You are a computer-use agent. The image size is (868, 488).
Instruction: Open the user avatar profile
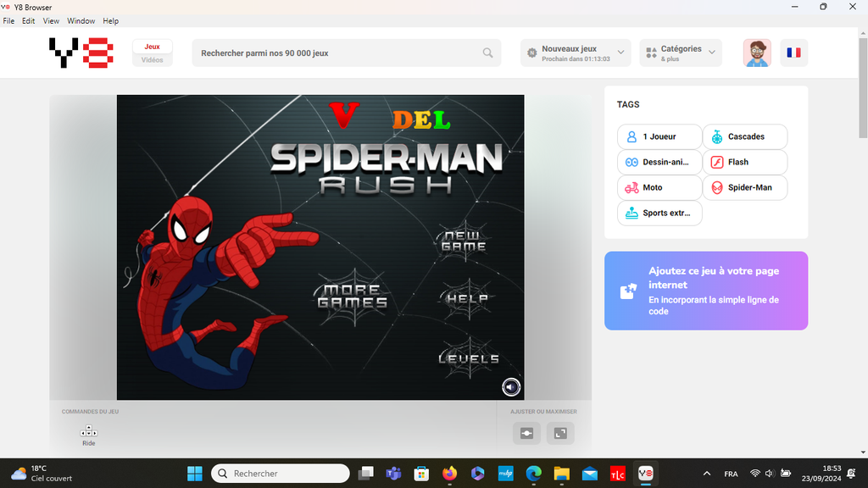tap(757, 53)
